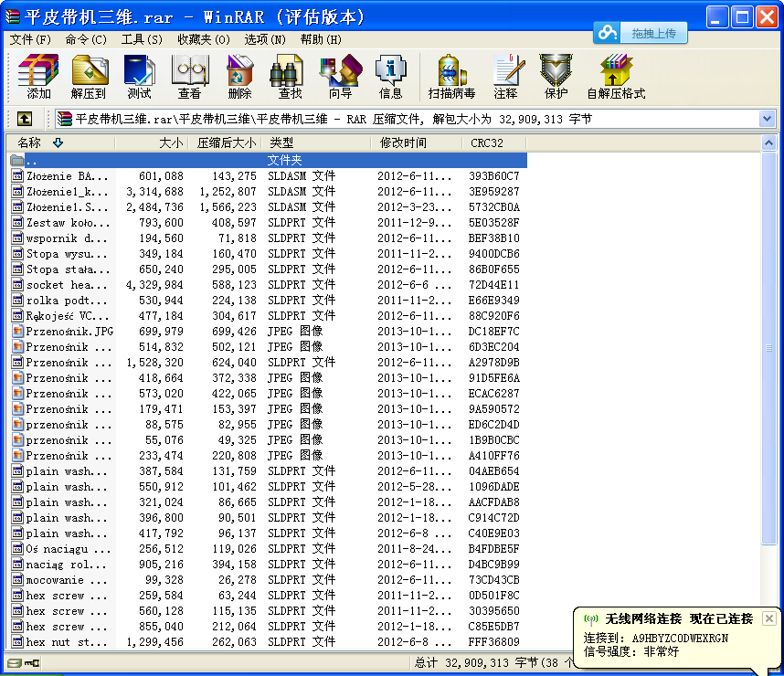784x676 pixels.
Task: Open the 文件(F) menu
Action: [30, 39]
